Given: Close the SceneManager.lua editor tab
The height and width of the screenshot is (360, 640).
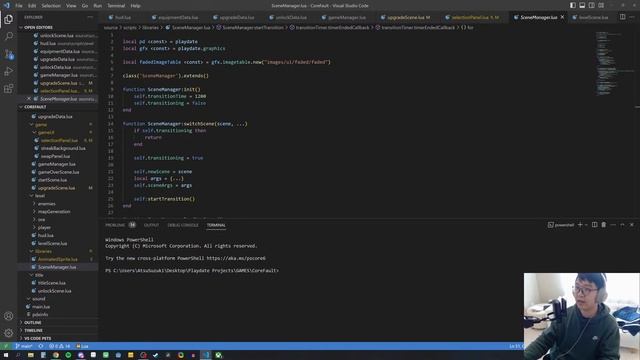Looking at the screenshot, I should pyautogui.click(x=562, y=17).
